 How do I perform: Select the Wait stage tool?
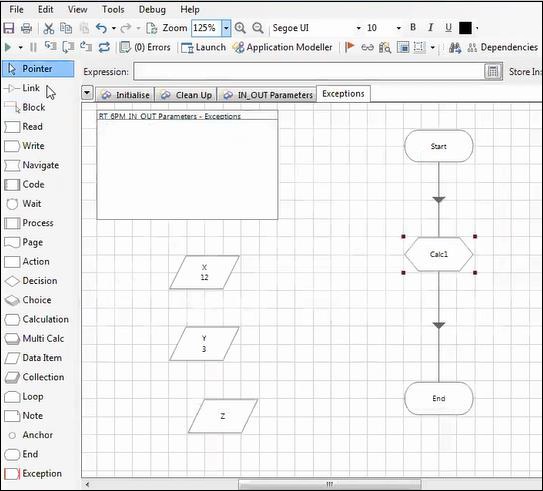pyautogui.click(x=23, y=204)
